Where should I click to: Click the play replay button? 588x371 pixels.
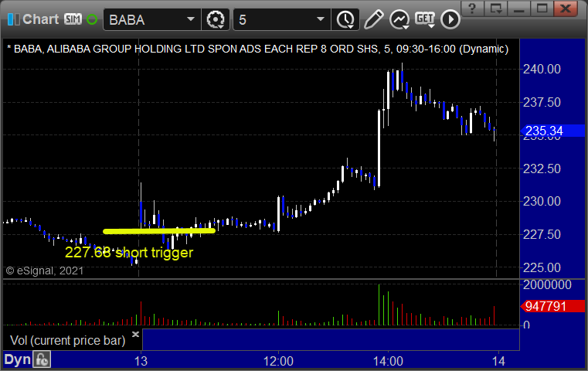[x=450, y=19]
